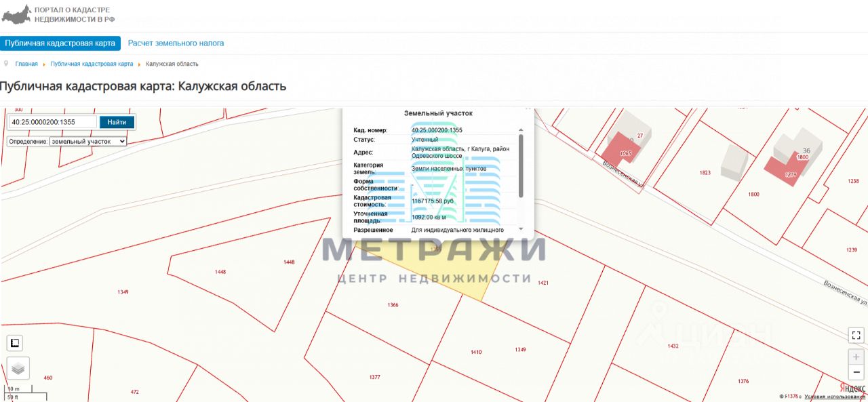
Task: Click the Russia map portal logo
Action: coord(17,14)
